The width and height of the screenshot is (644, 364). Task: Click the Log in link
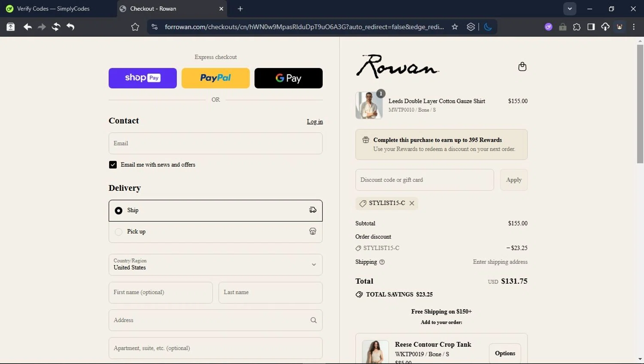315,122
